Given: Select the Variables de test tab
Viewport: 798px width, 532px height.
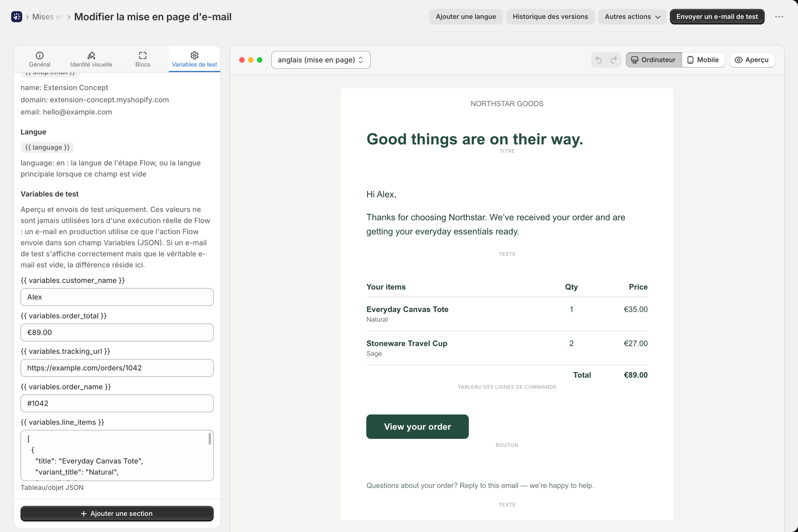Looking at the screenshot, I should (x=194, y=59).
